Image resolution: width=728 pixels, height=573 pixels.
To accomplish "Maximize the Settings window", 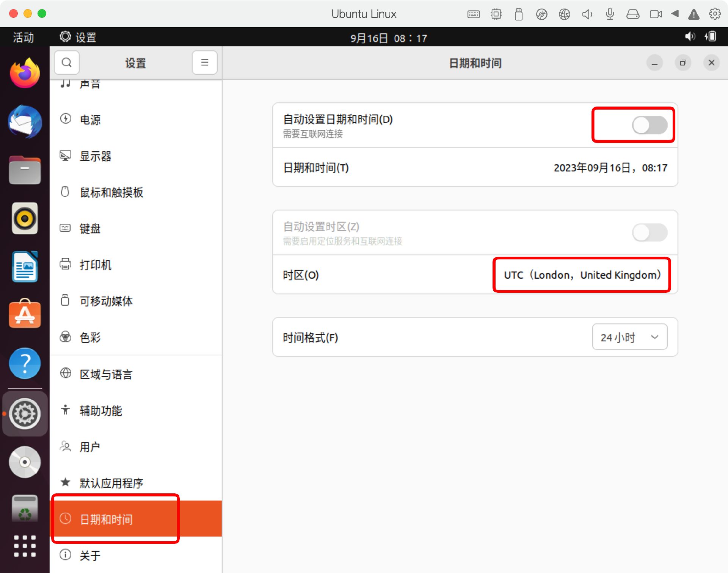I will [683, 63].
